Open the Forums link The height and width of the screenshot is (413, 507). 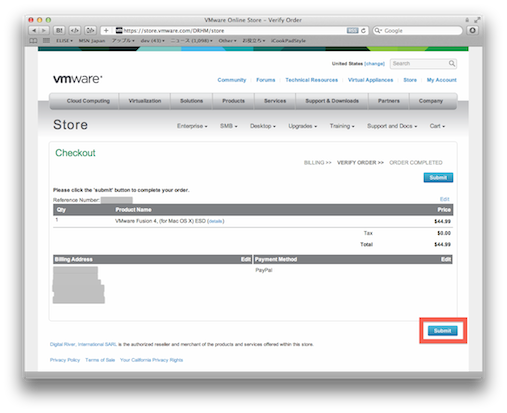point(266,80)
